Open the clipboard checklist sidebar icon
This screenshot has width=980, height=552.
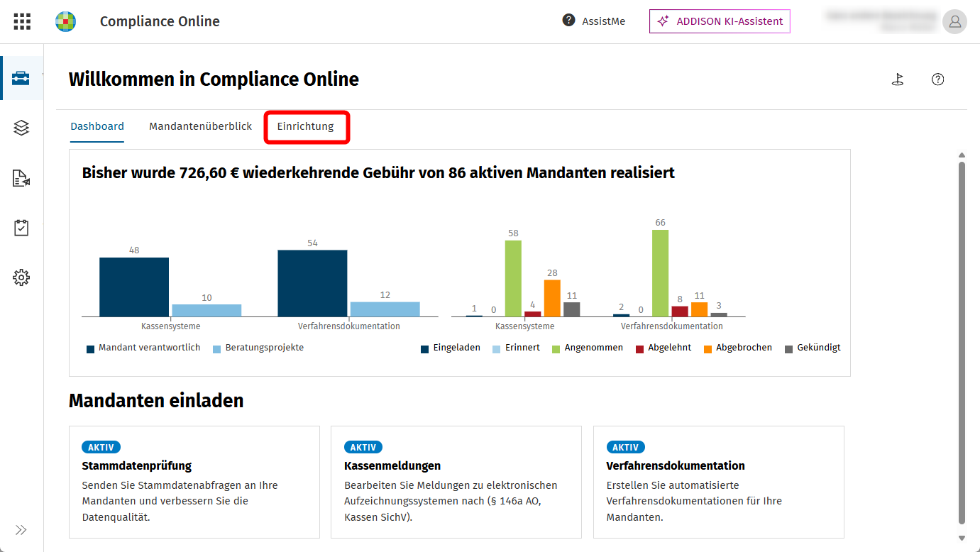pos(21,228)
